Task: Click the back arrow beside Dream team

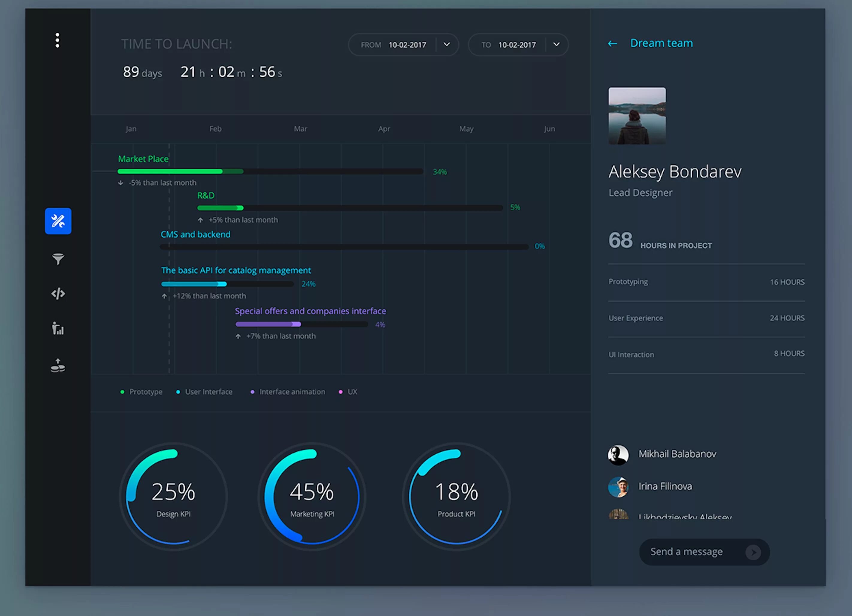Action: point(612,43)
